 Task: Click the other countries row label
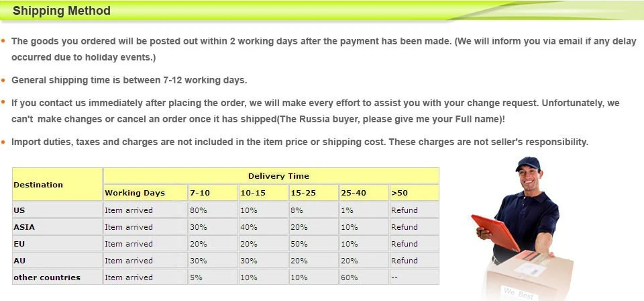coord(57,277)
